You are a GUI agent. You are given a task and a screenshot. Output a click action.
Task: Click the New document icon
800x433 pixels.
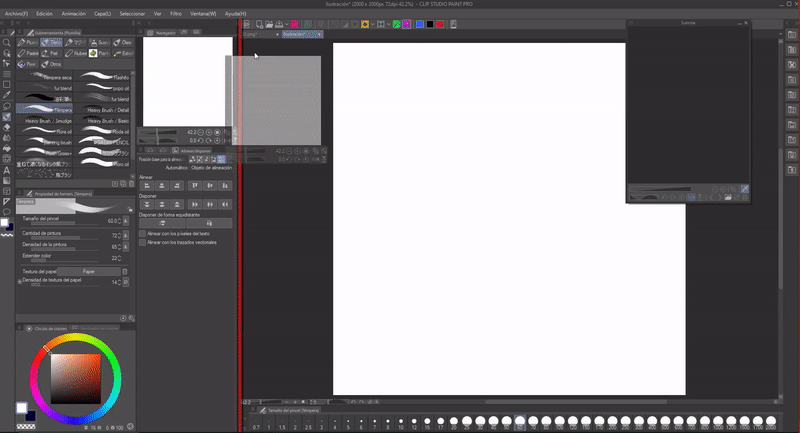pos(259,24)
